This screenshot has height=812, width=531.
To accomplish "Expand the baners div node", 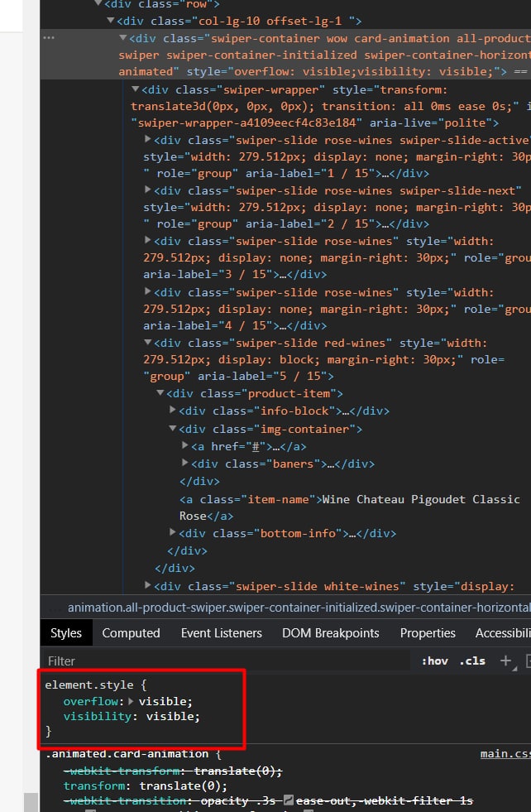I will tap(184, 463).
